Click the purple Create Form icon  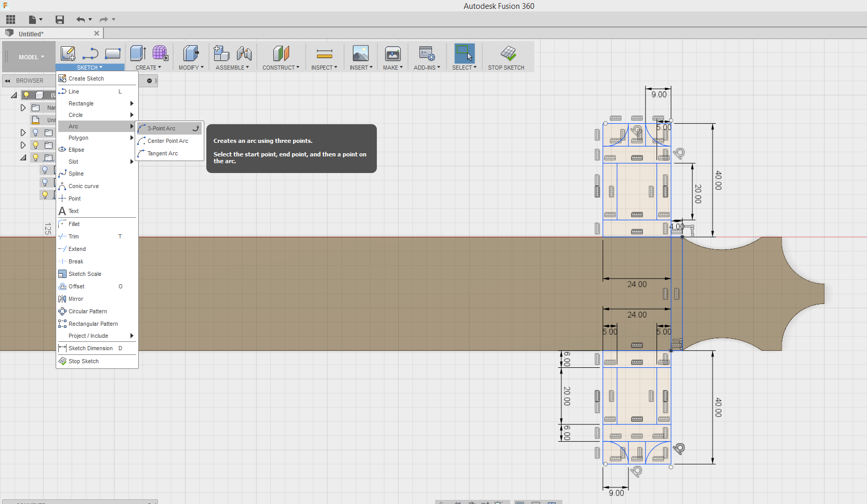pyautogui.click(x=160, y=53)
